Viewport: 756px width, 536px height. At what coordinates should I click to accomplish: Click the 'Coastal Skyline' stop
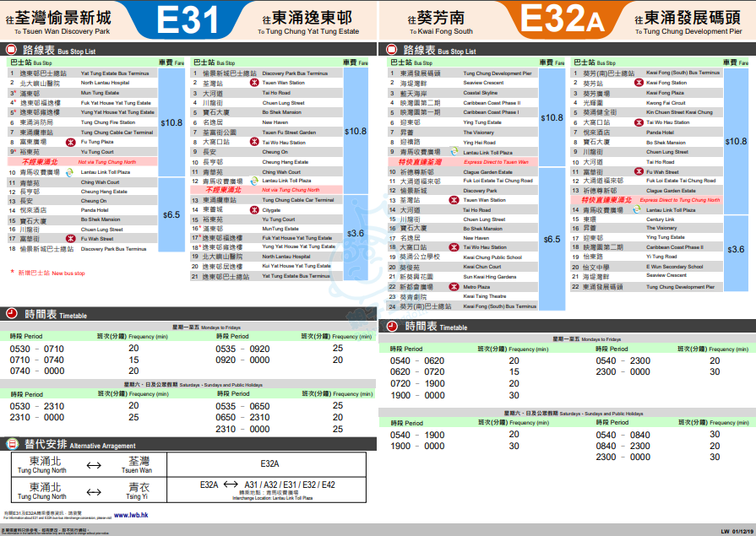pyautogui.click(x=481, y=93)
